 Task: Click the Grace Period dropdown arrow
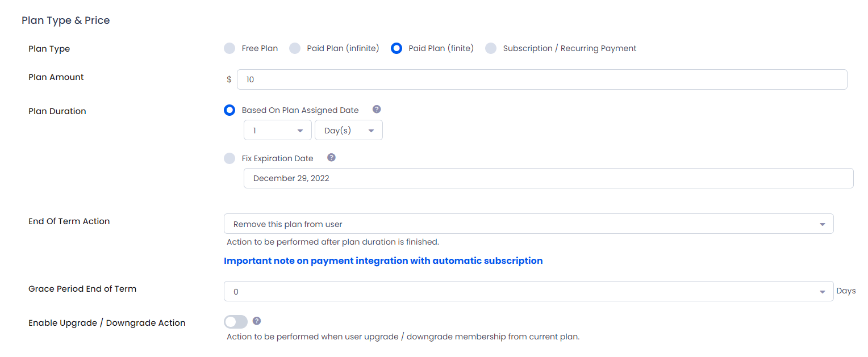click(822, 292)
